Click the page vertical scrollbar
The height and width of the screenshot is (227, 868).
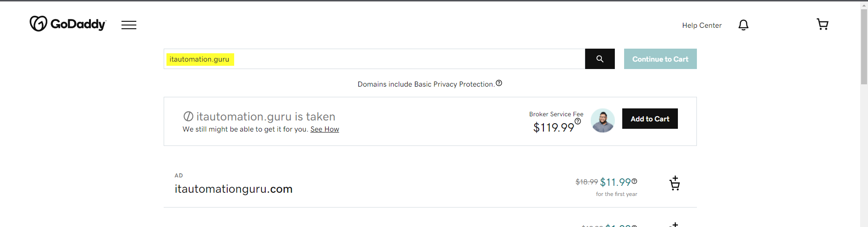tap(864, 113)
